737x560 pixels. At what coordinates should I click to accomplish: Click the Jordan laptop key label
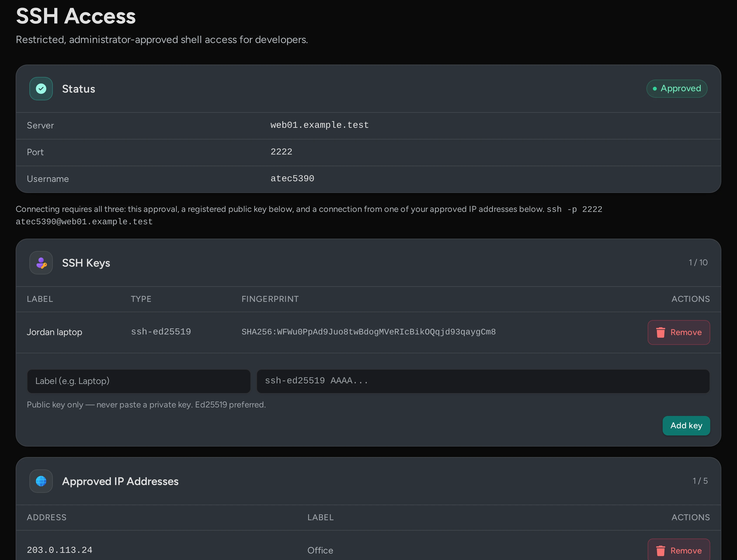coord(54,332)
